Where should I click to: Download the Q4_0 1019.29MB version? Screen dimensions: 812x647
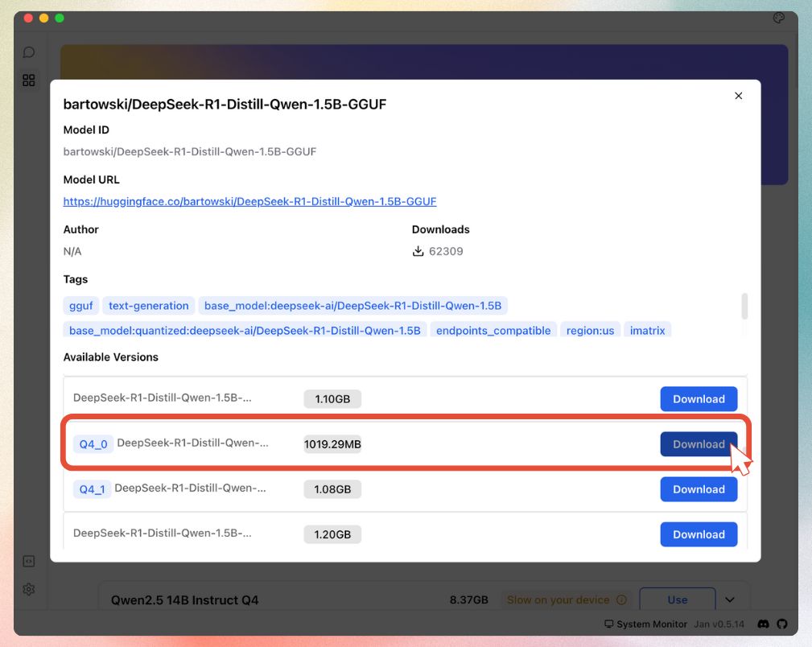pyautogui.click(x=699, y=444)
